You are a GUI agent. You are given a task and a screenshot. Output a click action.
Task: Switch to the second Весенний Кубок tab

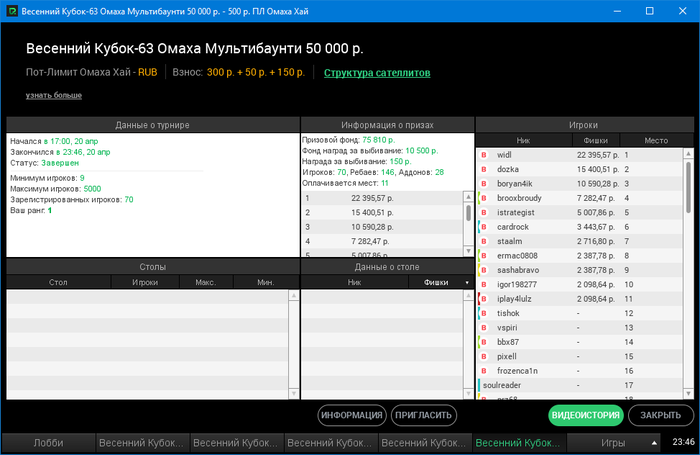click(x=236, y=443)
